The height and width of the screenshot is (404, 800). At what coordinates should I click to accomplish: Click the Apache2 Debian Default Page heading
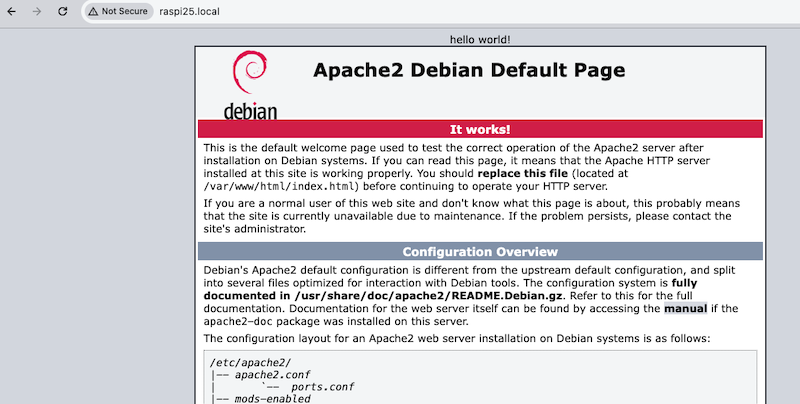[469, 70]
